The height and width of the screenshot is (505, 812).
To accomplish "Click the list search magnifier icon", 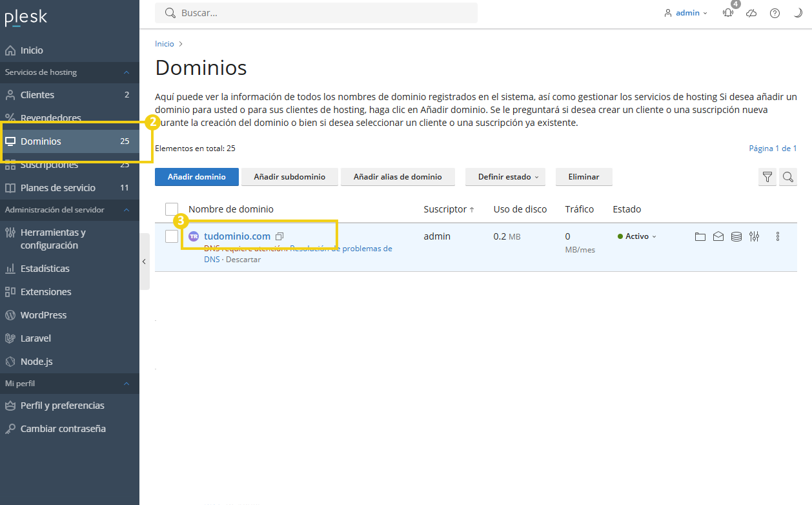I will [x=788, y=177].
